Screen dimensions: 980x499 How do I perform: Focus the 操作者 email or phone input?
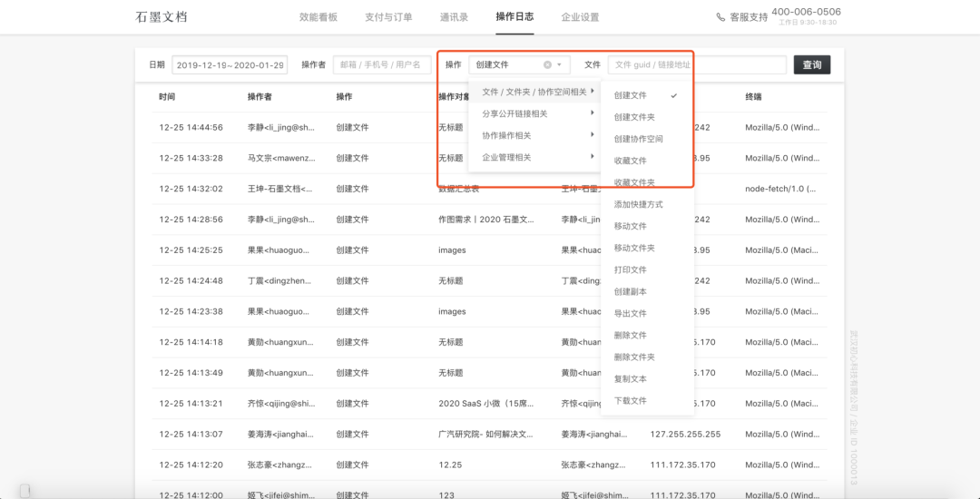381,65
